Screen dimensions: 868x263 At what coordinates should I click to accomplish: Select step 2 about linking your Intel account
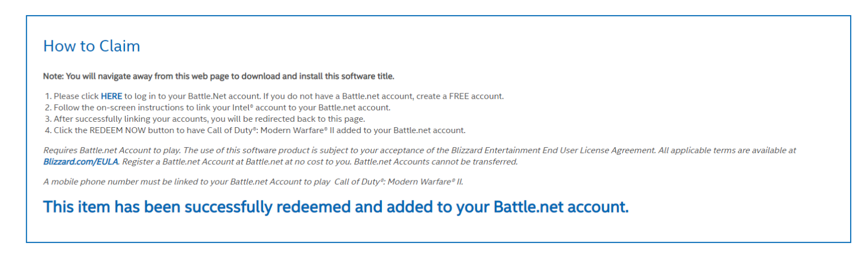click(x=218, y=108)
